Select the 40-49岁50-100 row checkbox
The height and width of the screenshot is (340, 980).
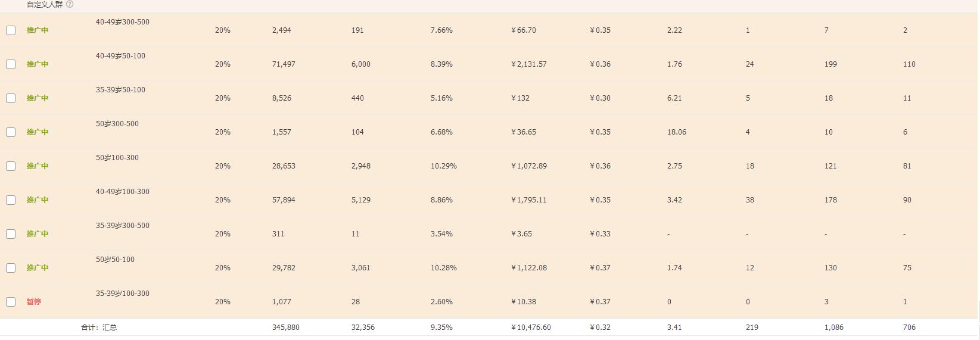click(x=11, y=64)
